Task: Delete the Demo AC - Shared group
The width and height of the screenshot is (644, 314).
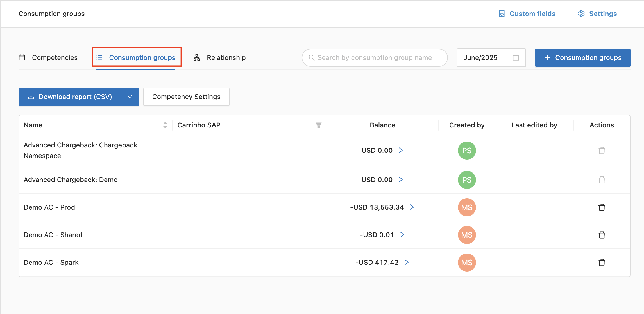Action: (x=602, y=235)
